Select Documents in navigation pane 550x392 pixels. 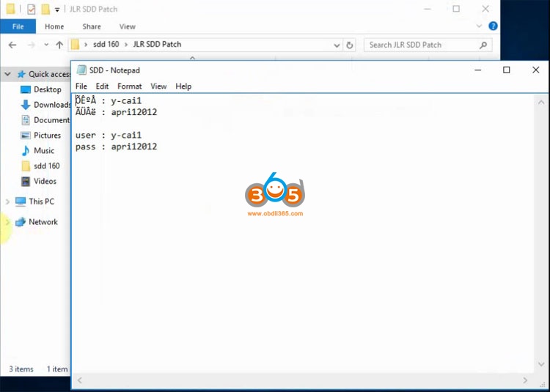coord(51,120)
